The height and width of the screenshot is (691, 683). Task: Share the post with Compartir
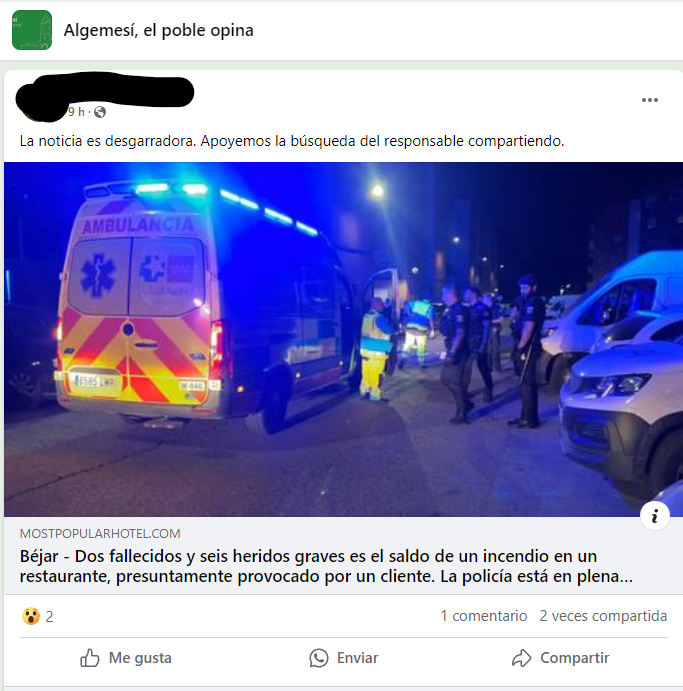[561, 658]
